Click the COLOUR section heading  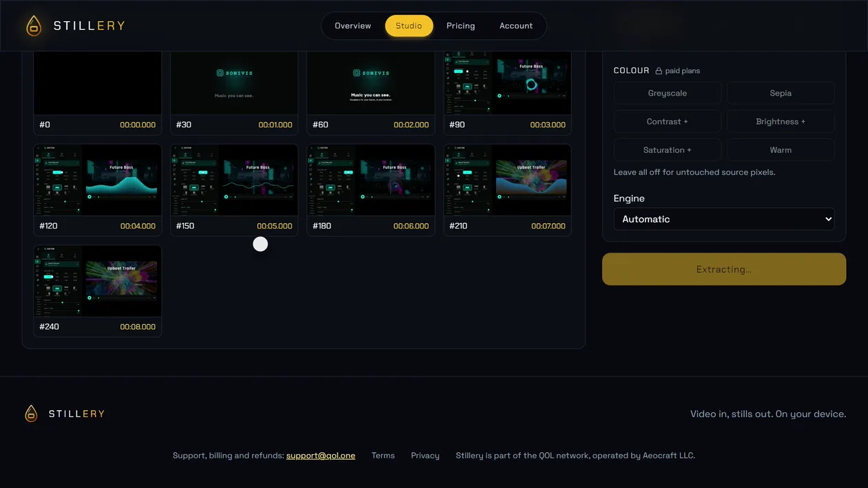pyautogui.click(x=632, y=70)
